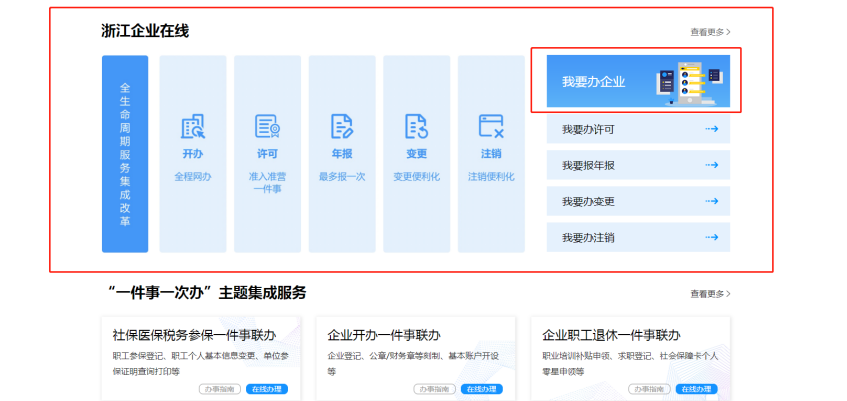Expand 查看更多 for 一件事一次办 section

pyautogui.click(x=710, y=294)
